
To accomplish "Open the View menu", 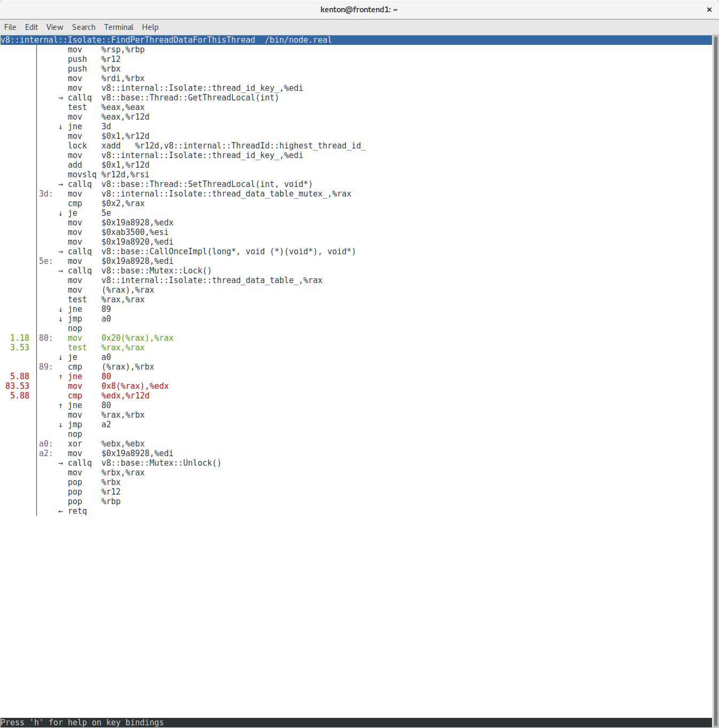I will (54, 27).
